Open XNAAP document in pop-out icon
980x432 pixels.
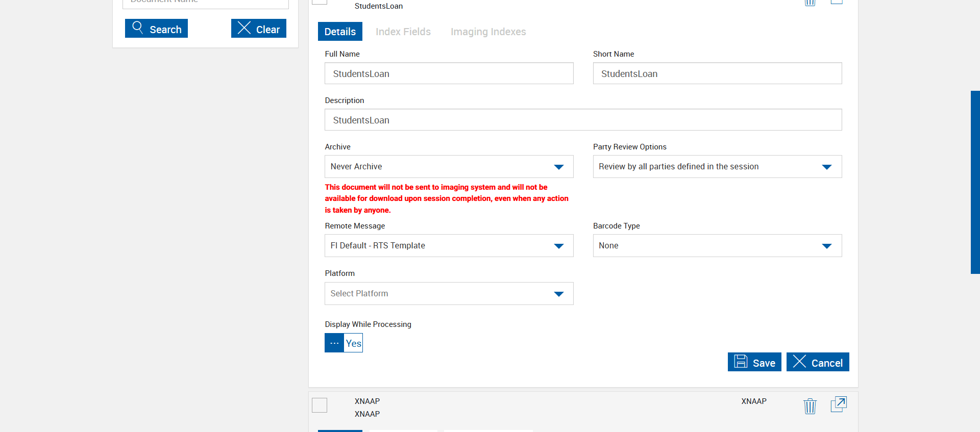click(839, 404)
